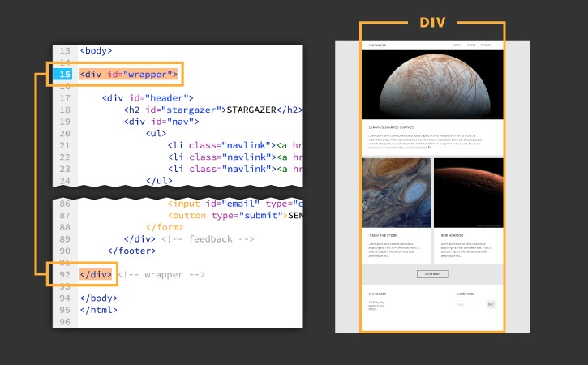
Task: Click the Inside the Storm article heading
Action: pyautogui.click(x=383, y=235)
